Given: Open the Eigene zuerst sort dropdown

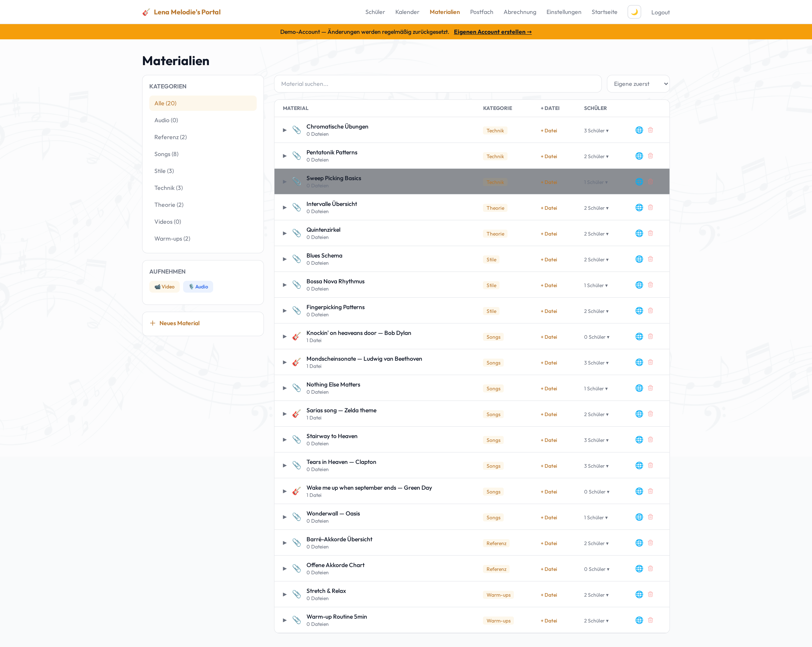Looking at the screenshot, I should (x=638, y=84).
